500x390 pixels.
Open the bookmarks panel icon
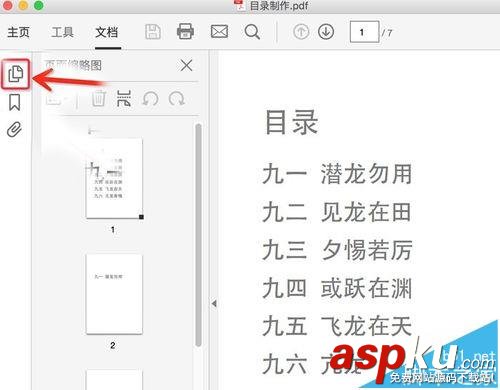pyautogui.click(x=14, y=102)
